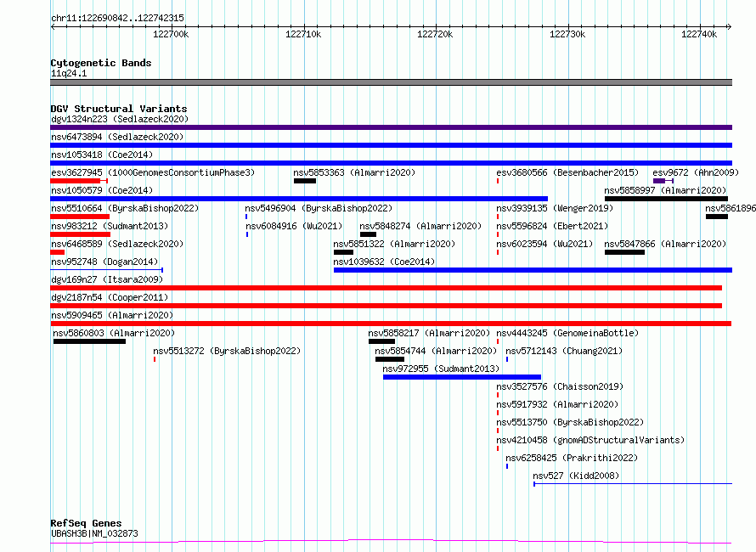Click the black bar under nsv5860803
Viewport: 756px width, 552px height.
[90, 341]
